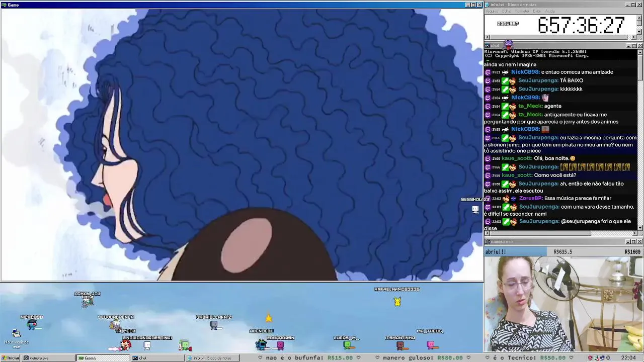Click the Twitch badge beside NickCB98's first message

point(488,72)
